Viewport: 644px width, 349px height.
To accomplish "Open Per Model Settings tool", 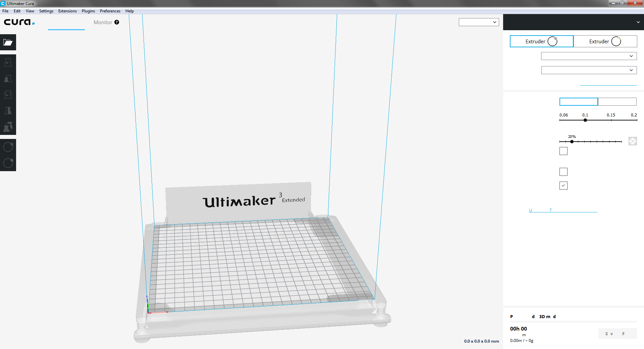I will pyautogui.click(x=8, y=127).
